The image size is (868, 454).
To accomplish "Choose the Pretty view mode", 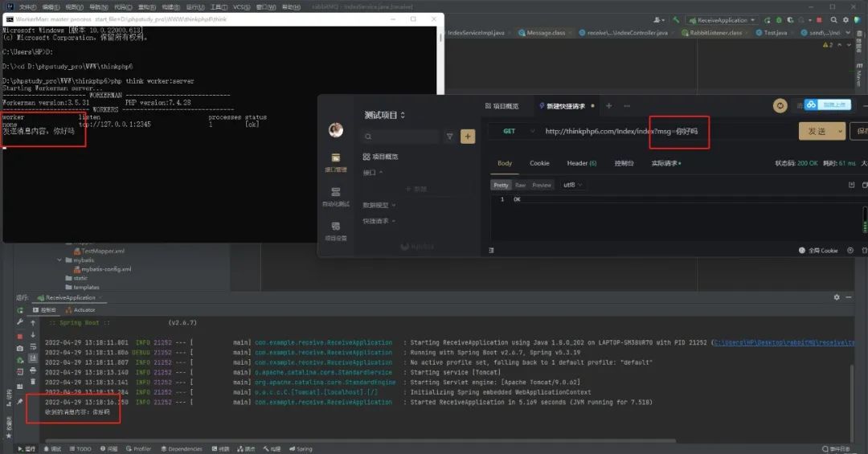I will click(501, 185).
